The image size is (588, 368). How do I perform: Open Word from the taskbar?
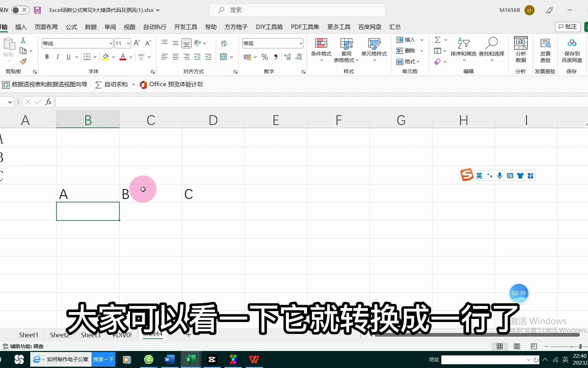[169, 359]
